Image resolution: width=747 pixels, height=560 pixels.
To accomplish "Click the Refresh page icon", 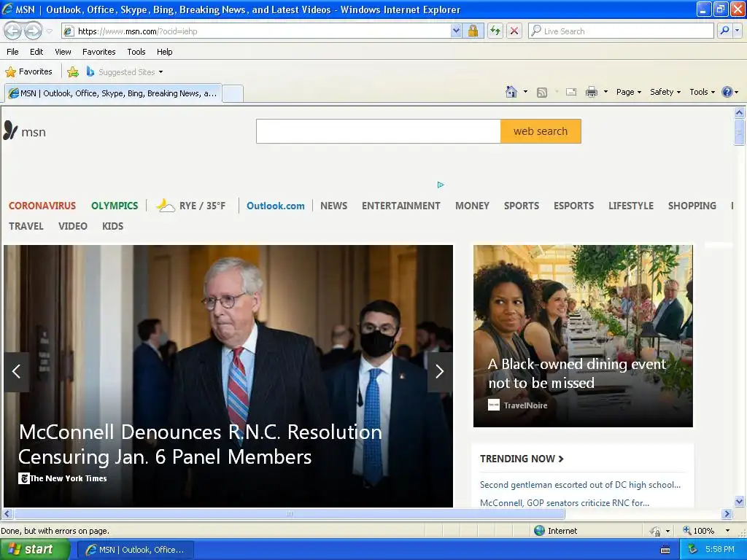I will (x=495, y=31).
